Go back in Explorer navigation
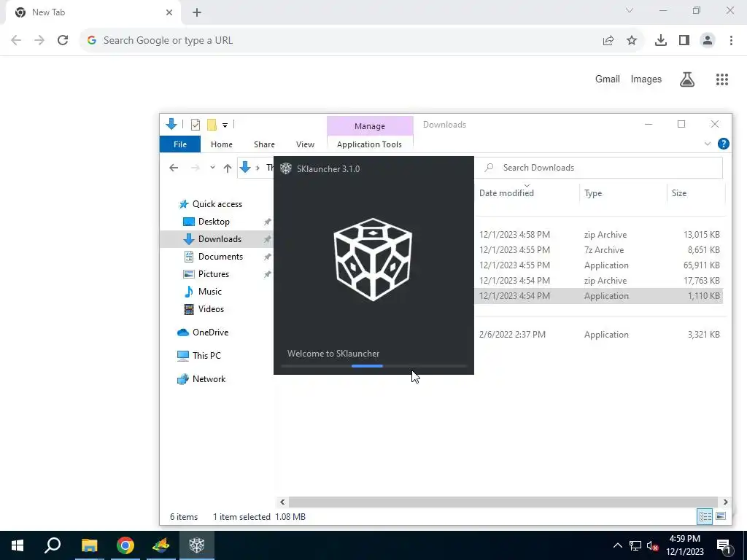 pyautogui.click(x=174, y=168)
